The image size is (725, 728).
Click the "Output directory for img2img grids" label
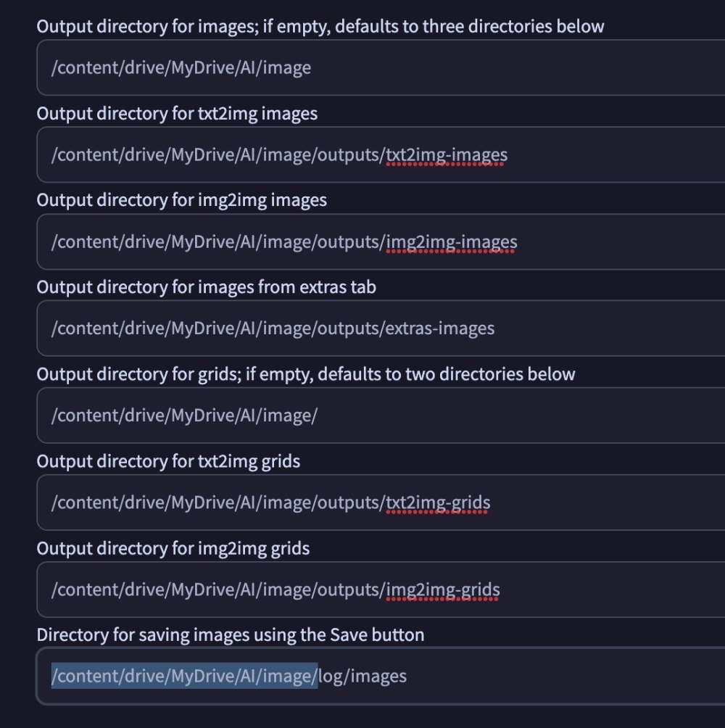tap(173, 548)
